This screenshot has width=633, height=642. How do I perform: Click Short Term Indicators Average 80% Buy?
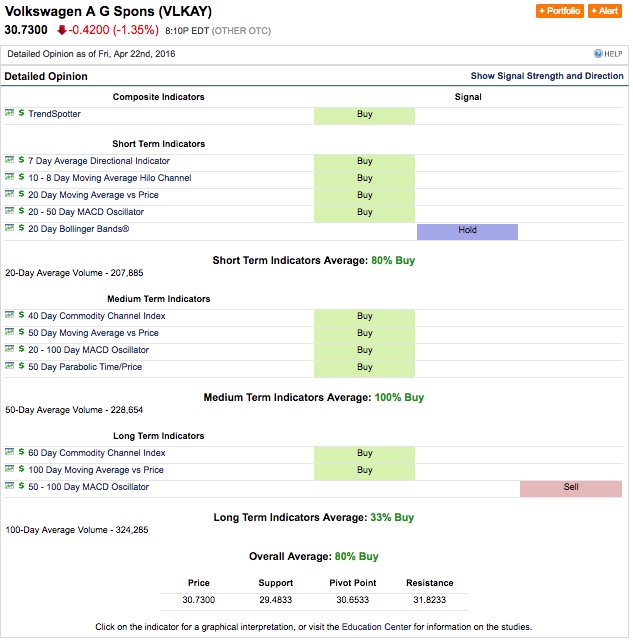pos(314,260)
